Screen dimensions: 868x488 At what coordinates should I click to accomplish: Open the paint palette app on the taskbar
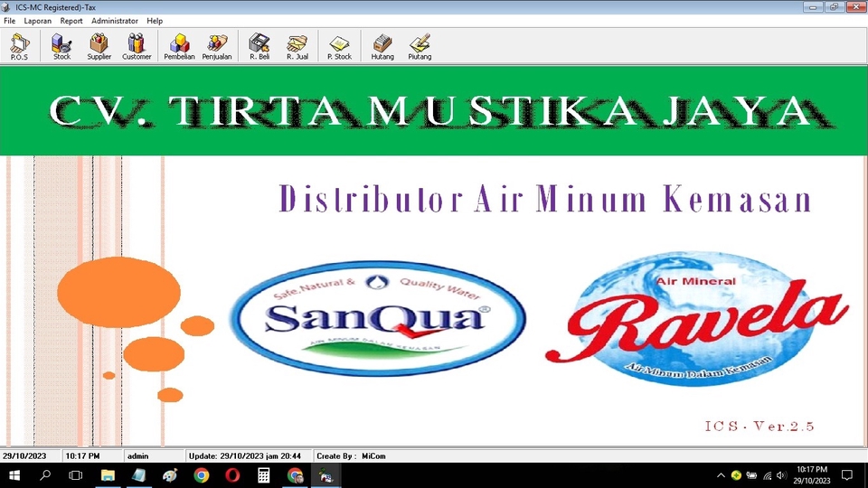(x=170, y=475)
